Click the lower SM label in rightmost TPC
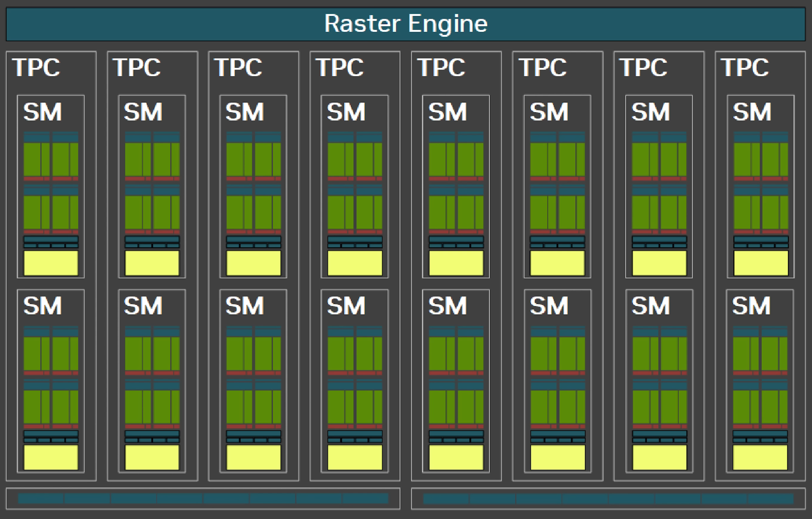The image size is (812, 519). tap(751, 306)
